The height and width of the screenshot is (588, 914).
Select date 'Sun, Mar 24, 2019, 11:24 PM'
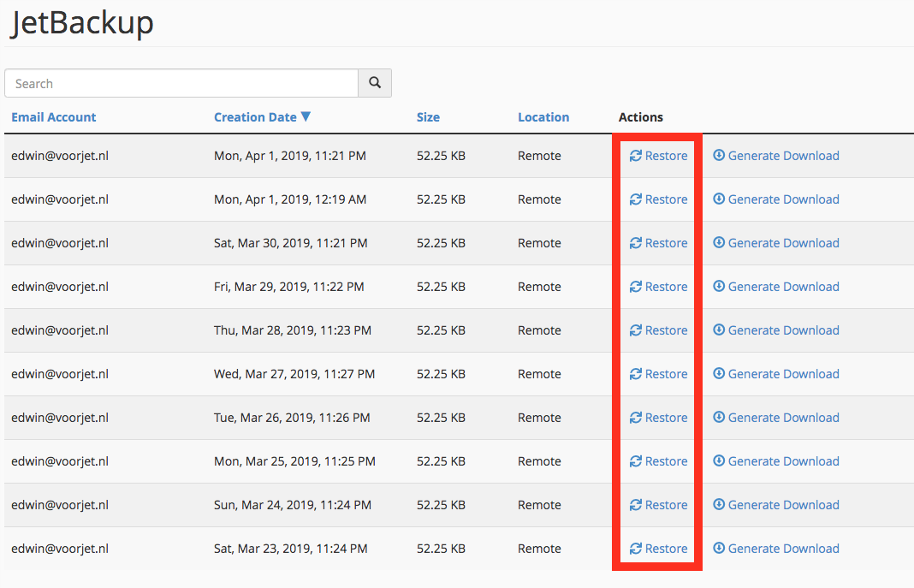(x=293, y=505)
